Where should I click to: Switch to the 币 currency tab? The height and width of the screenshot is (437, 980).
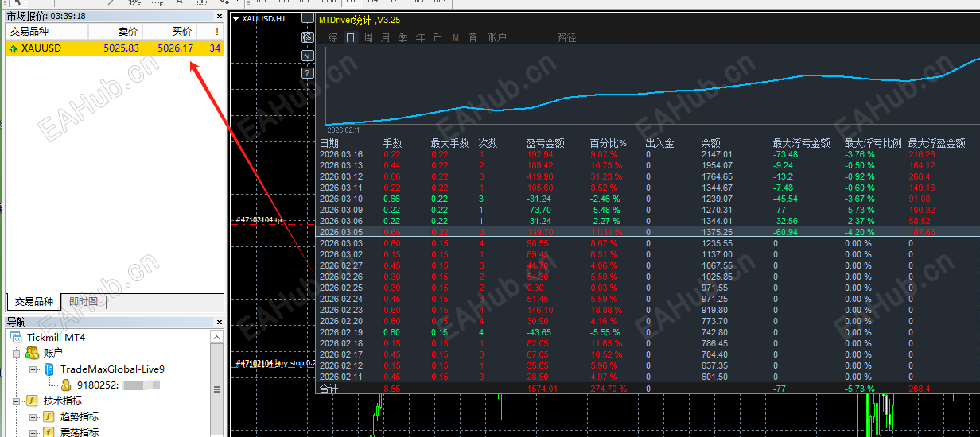[438, 37]
